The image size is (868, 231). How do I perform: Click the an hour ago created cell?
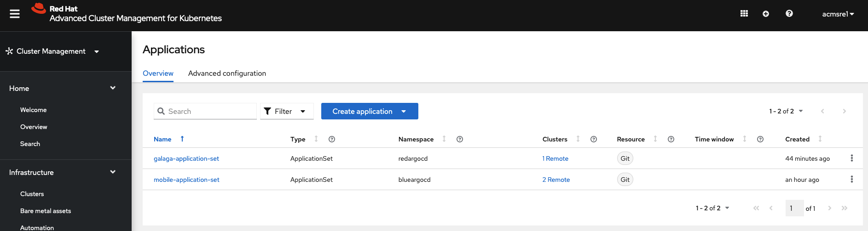click(x=802, y=180)
